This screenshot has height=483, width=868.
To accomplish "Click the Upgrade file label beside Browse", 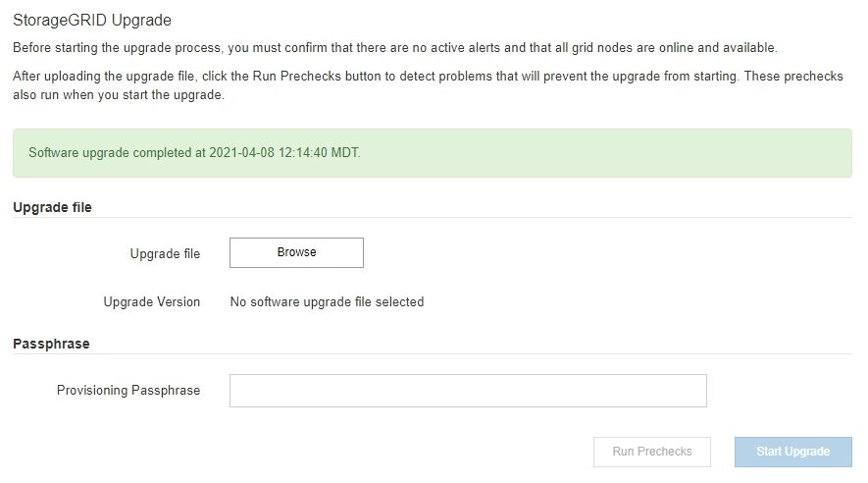I will pos(165,254).
